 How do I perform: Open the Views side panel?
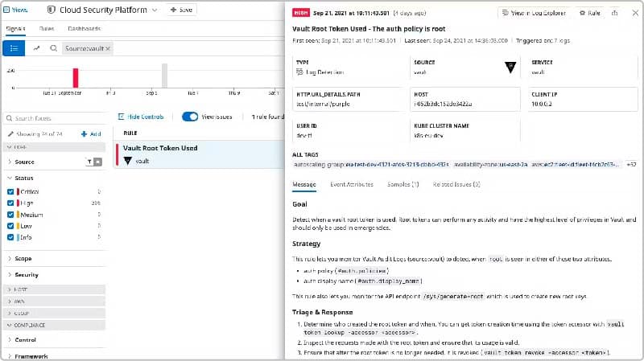point(18,10)
